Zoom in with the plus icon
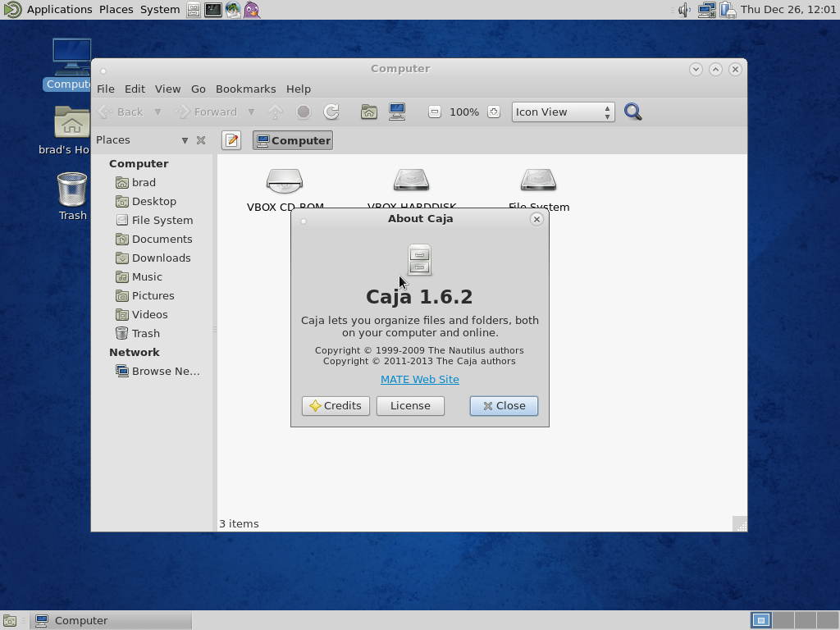The height and width of the screenshot is (630, 840). point(493,112)
